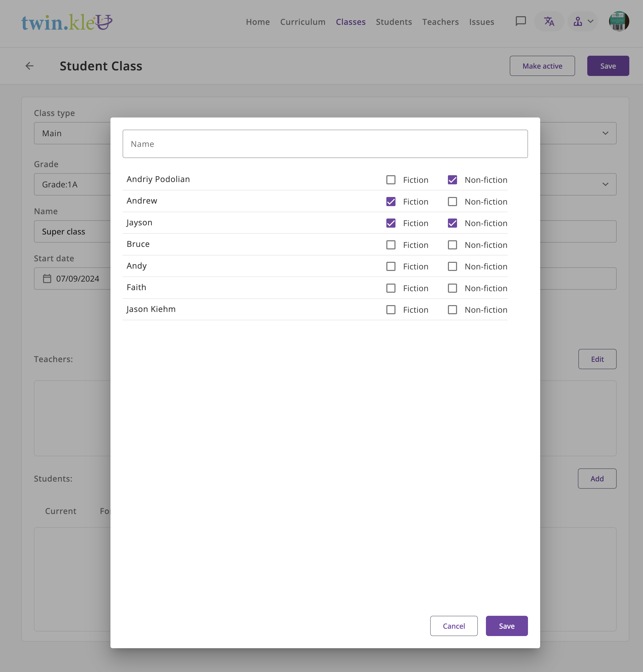Open the user role switcher icon

point(582,21)
